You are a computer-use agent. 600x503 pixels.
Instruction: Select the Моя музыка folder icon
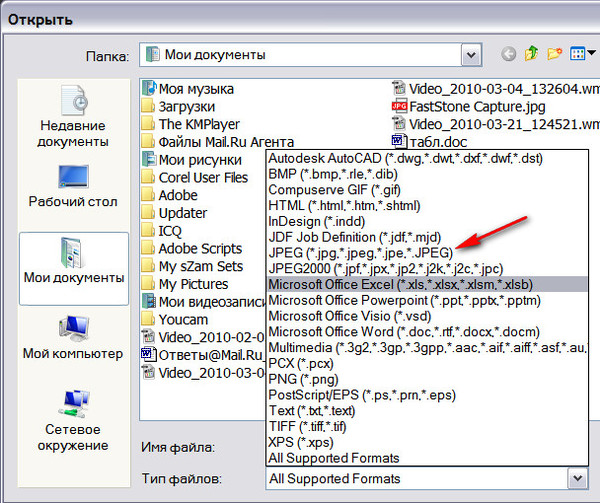point(148,88)
